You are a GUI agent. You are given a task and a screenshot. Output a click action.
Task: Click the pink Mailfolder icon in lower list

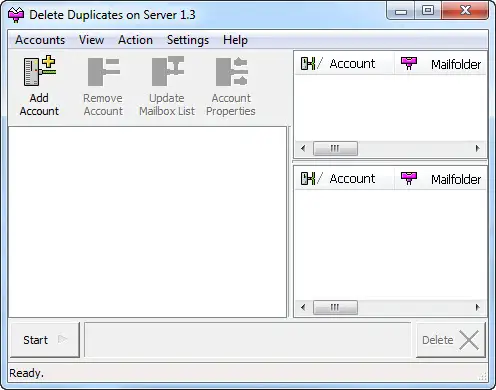point(409,178)
